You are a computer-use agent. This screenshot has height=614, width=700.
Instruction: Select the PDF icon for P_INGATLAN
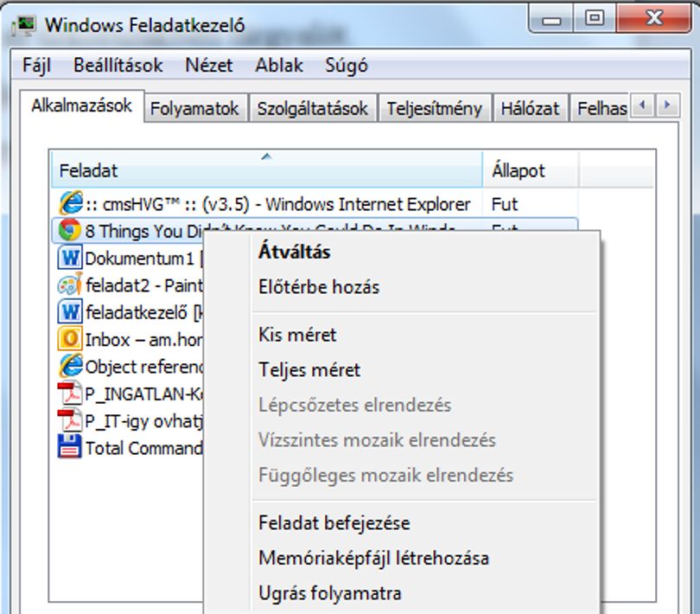(70, 393)
